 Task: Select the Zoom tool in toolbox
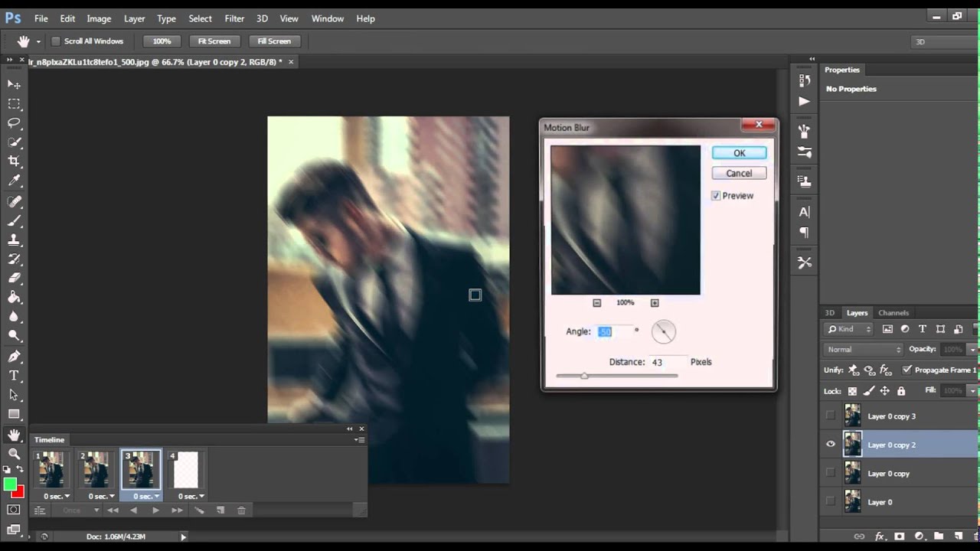[14, 454]
